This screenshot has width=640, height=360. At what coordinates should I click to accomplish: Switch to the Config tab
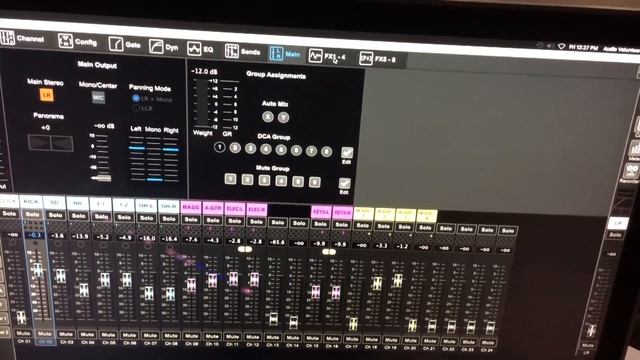pyautogui.click(x=77, y=41)
